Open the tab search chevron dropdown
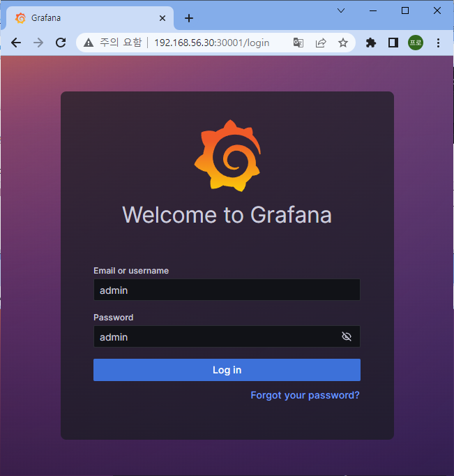Image resolution: width=454 pixels, height=476 pixels. tap(341, 10)
